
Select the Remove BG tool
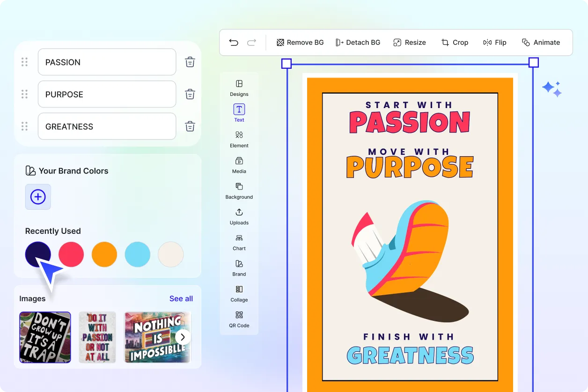coord(300,43)
